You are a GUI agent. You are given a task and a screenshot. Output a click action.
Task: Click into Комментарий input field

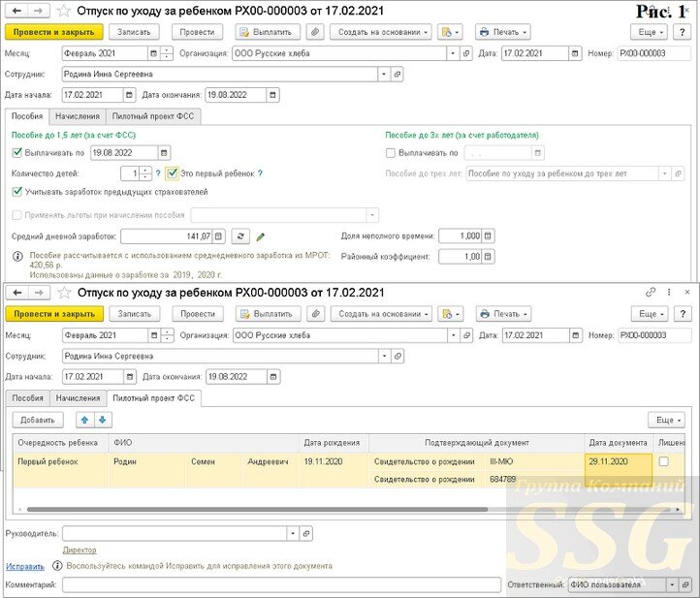[282, 584]
